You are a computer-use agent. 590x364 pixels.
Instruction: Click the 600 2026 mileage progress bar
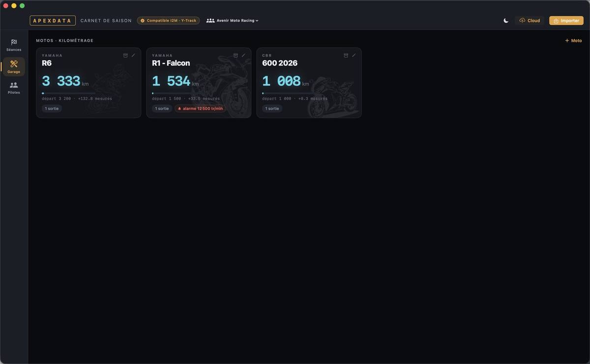pyautogui.click(x=289, y=93)
